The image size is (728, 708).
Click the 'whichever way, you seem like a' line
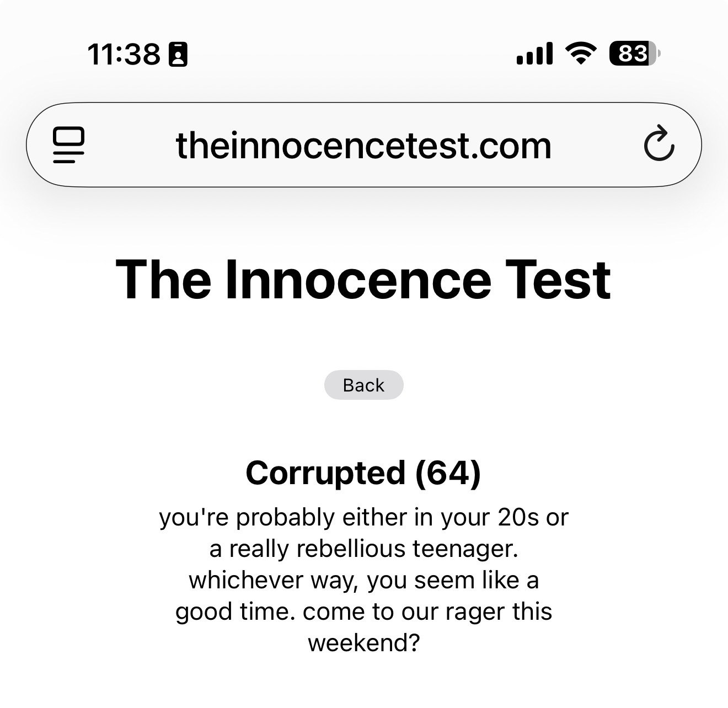(x=363, y=580)
